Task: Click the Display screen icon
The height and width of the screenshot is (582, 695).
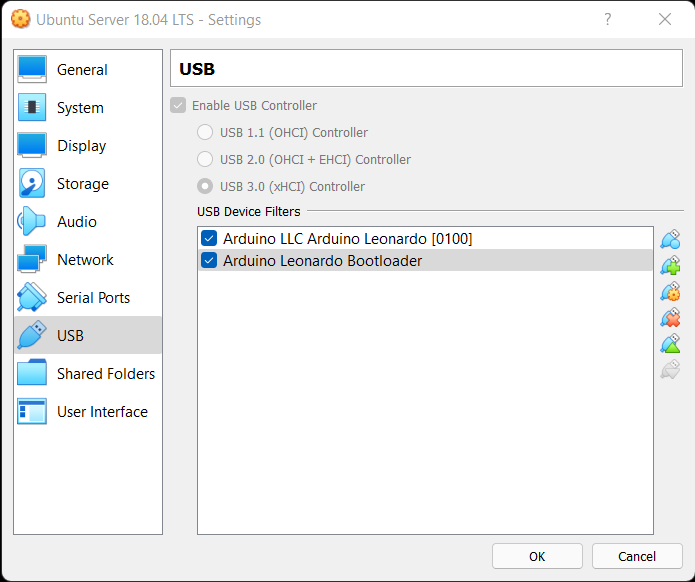Action: (32, 145)
